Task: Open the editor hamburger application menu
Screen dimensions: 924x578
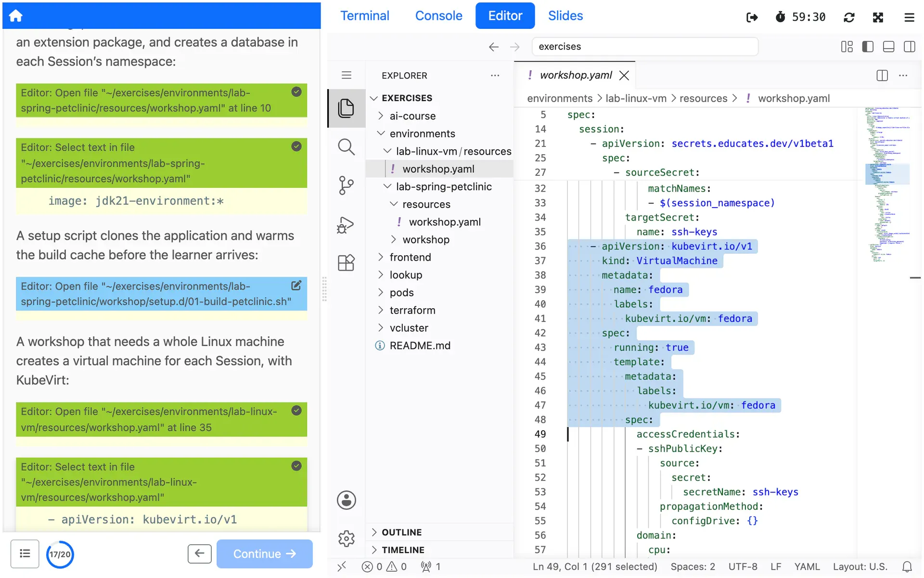Action: click(346, 75)
